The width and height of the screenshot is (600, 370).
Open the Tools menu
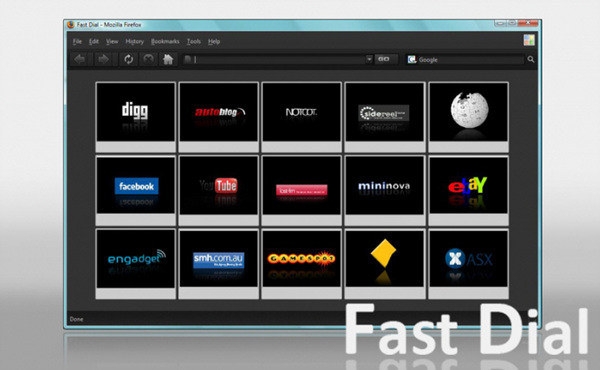coord(194,41)
